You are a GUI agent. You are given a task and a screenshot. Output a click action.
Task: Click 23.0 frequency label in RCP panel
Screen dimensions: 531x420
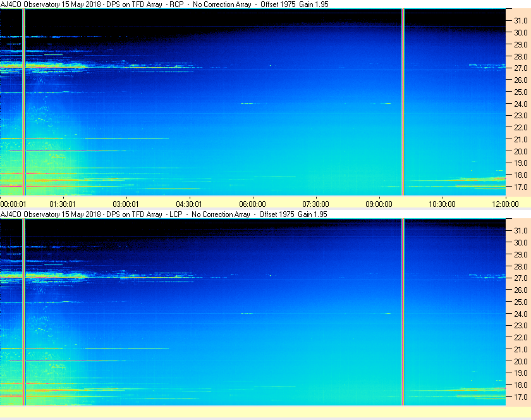(521, 116)
